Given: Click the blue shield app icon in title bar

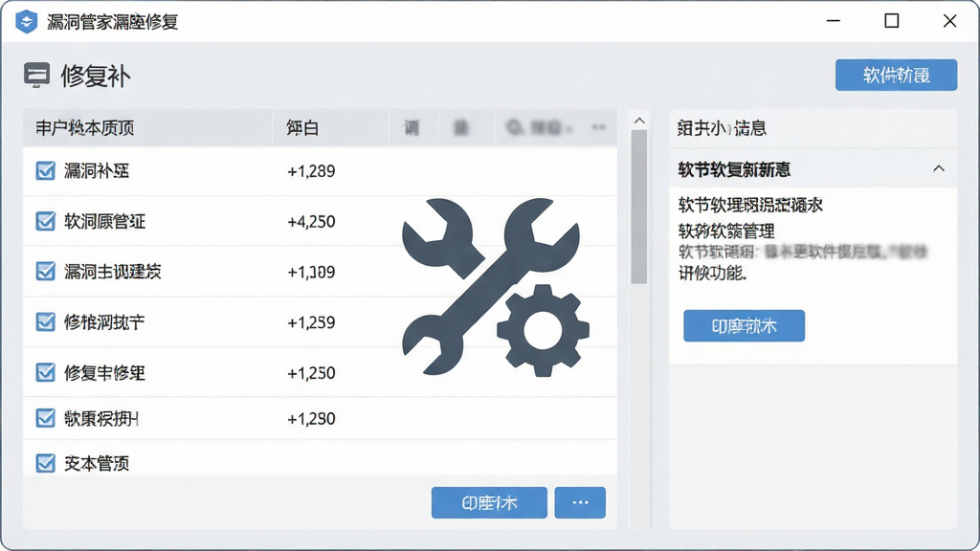Looking at the screenshot, I should (26, 22).
